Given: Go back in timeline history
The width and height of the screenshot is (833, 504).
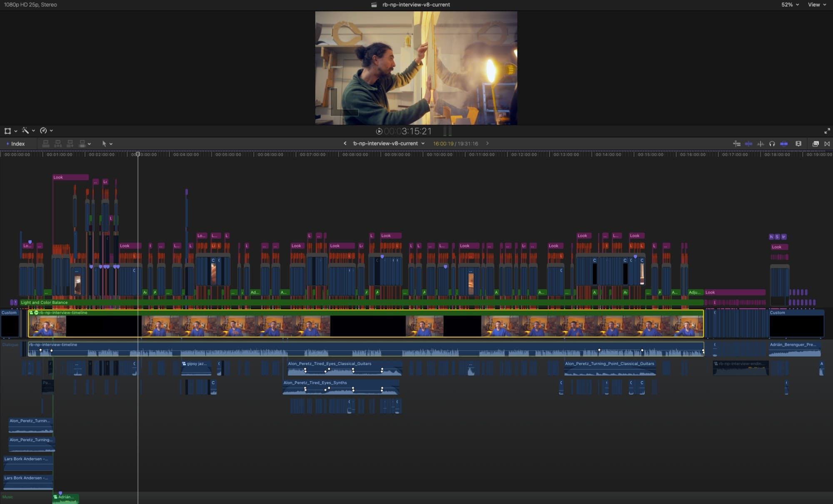Looking at the screenshot, I should pos(345,144).
